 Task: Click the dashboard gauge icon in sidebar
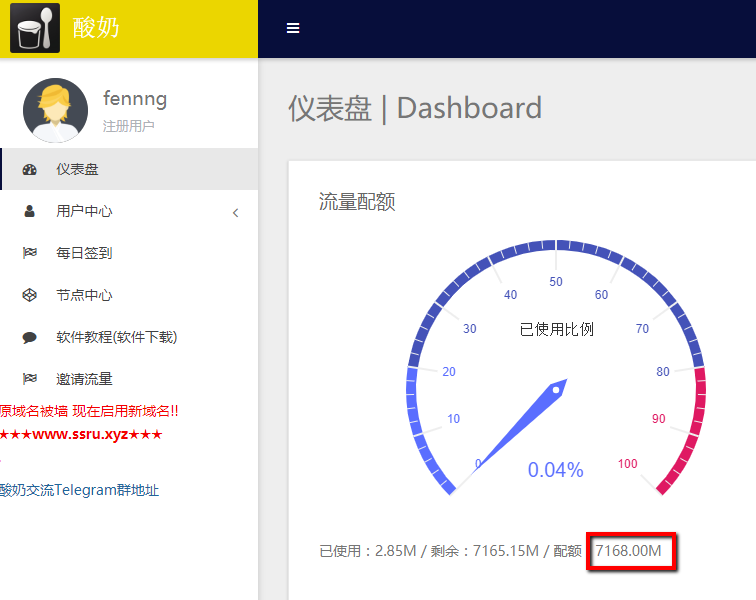coord(29,170)
